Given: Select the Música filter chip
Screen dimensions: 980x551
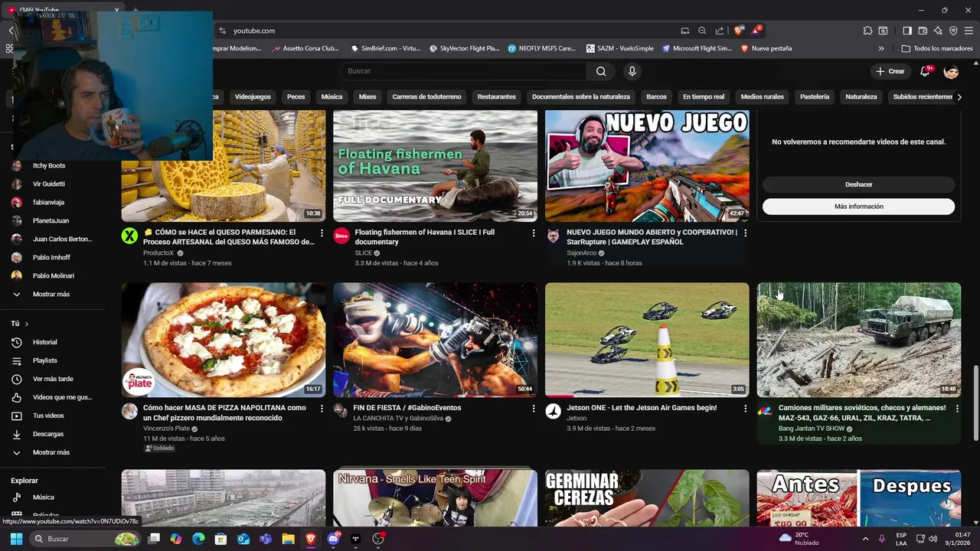Looking at the screenshot, I should tap(332, 97).
